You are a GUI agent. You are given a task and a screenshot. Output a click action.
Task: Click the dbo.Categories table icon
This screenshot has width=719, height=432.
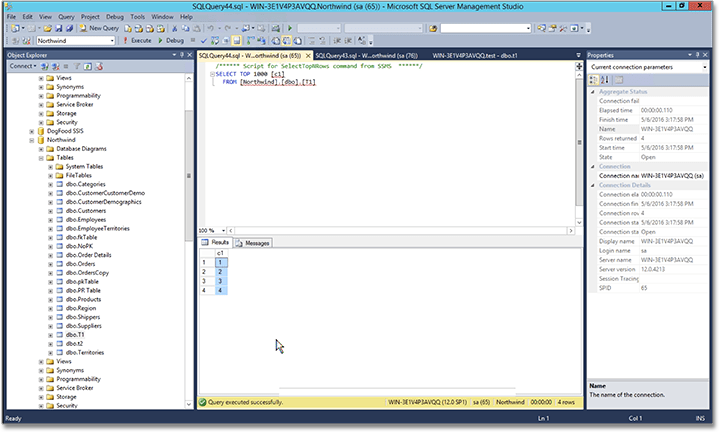click(60, 184)
